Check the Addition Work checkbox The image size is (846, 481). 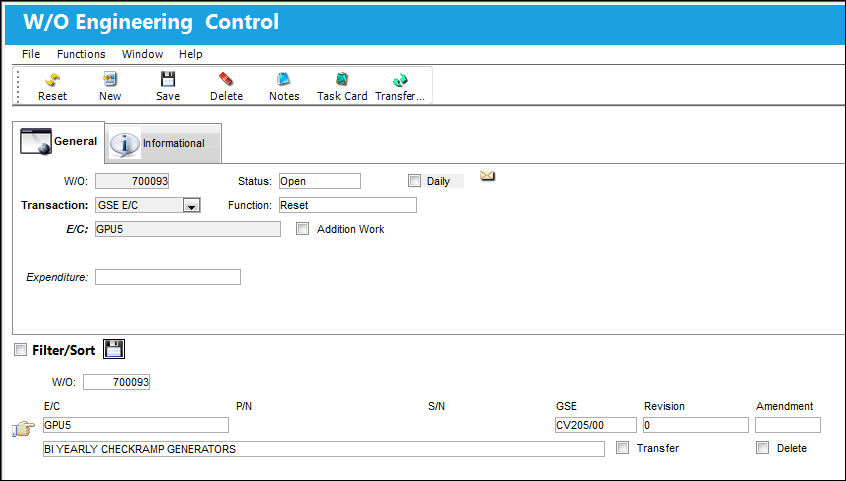pos(302,229)
